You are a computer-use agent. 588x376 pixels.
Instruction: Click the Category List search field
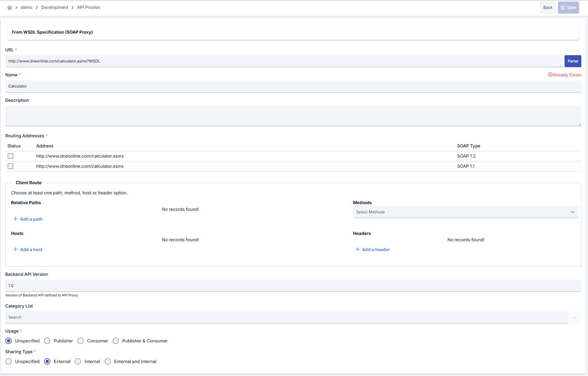[x=287, y=317]
